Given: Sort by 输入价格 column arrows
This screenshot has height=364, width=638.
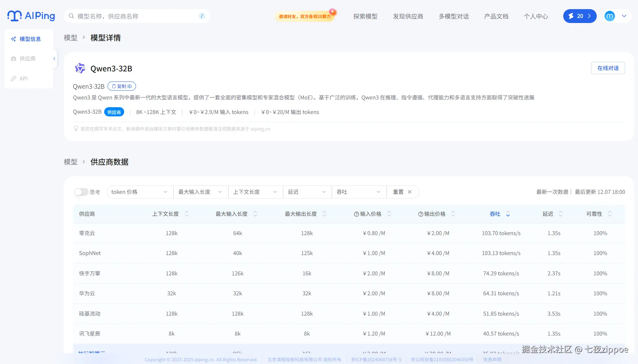Looking at the screenshot, I should click(389, 214).
